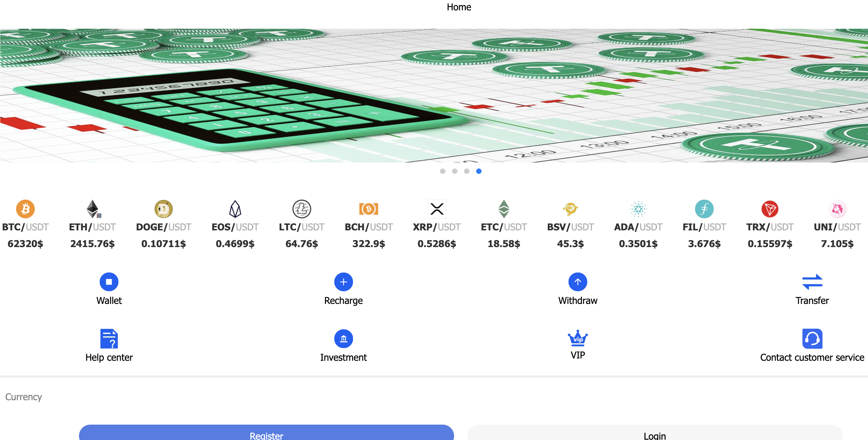
Task: Switch to the second banner slide dot
Action: click(x=454, y=172)
